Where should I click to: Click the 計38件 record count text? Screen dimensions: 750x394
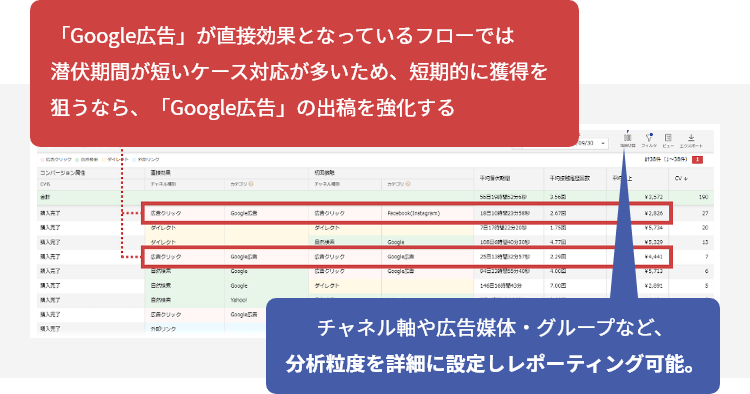(x=666, y=160)
